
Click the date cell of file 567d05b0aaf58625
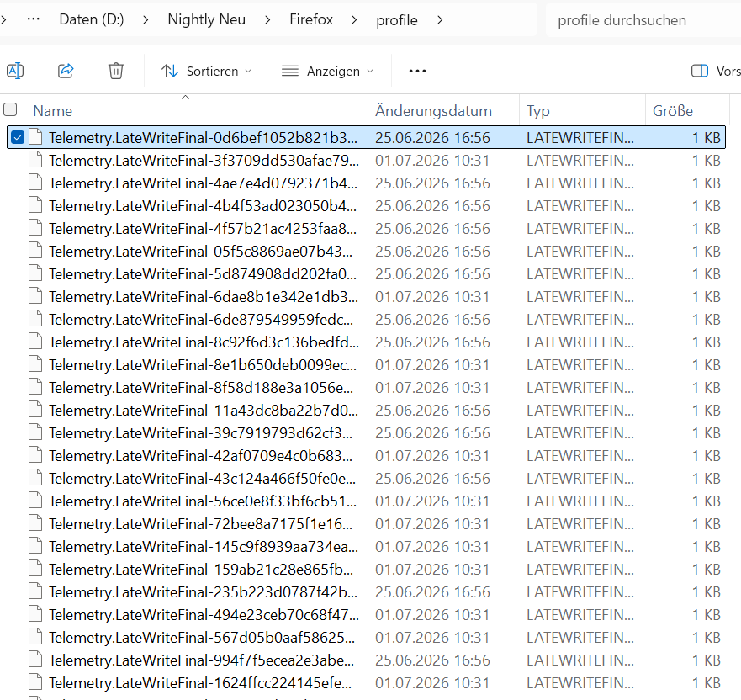click(432, 637)
